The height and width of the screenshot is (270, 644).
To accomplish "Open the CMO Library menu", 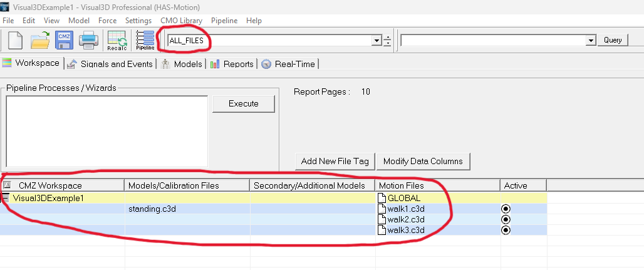I will [181, 21].
